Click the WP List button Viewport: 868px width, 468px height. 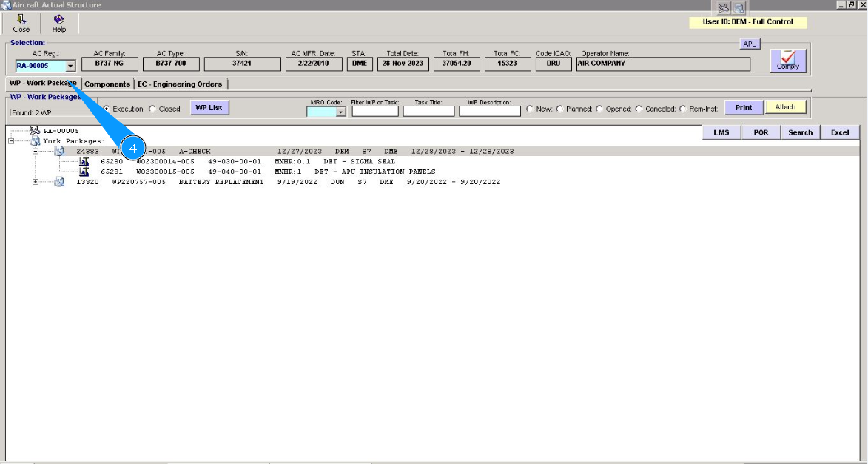point(209,107)
